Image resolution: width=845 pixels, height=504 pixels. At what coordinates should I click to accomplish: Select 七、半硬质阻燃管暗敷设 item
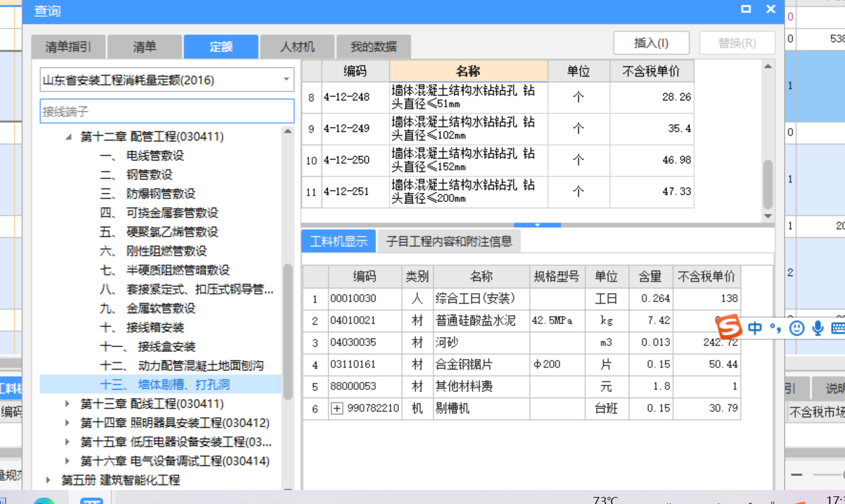point(165,270)
